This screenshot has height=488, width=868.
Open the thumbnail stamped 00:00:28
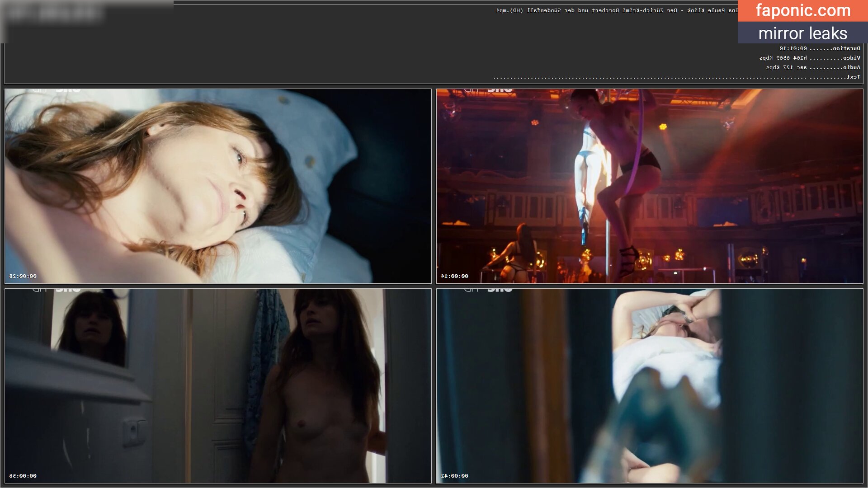(218, 186)
